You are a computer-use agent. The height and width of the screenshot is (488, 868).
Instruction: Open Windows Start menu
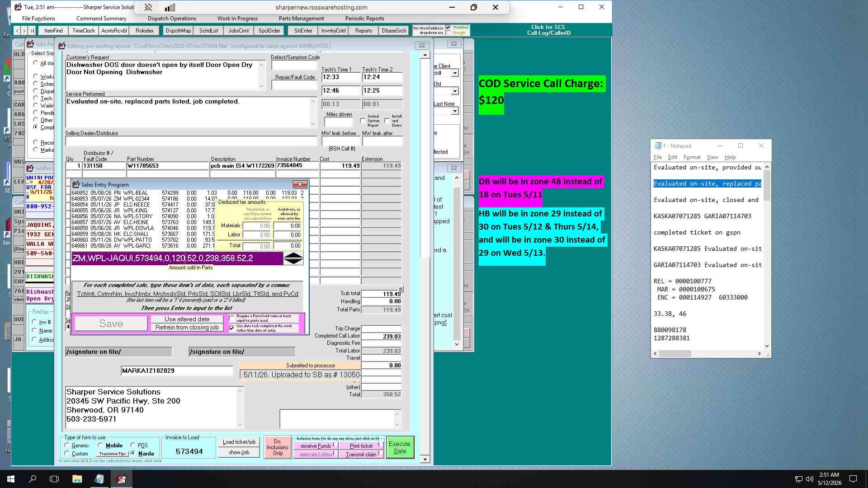(11, 479)
